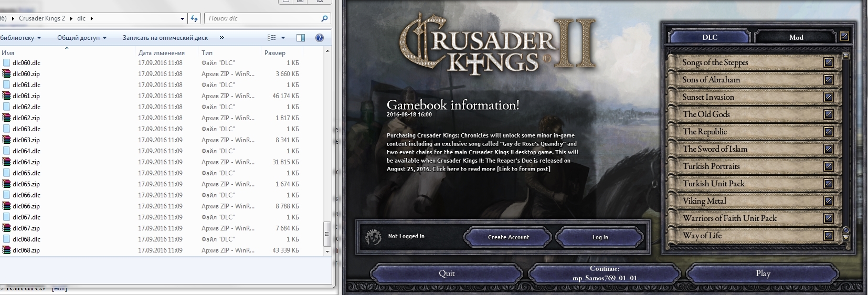Toggle Turkish Unit Pack DLC checkbox

click(829, 184)
